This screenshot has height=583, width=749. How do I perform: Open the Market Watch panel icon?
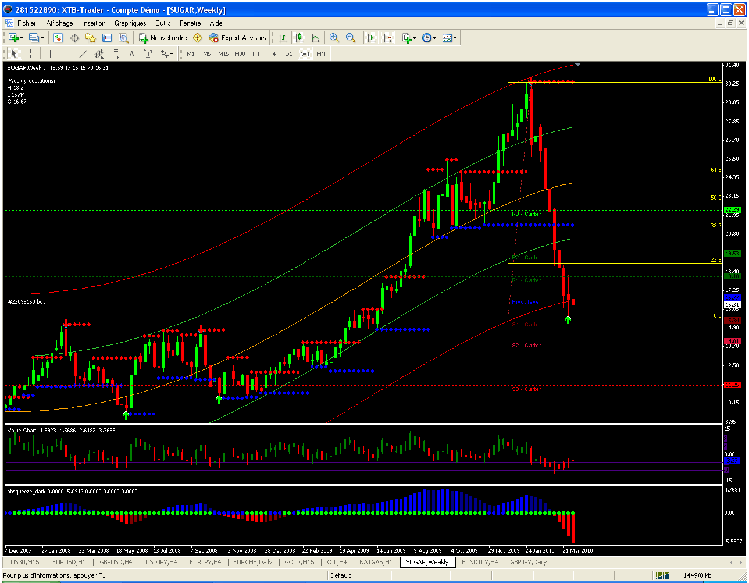(58, 37)
